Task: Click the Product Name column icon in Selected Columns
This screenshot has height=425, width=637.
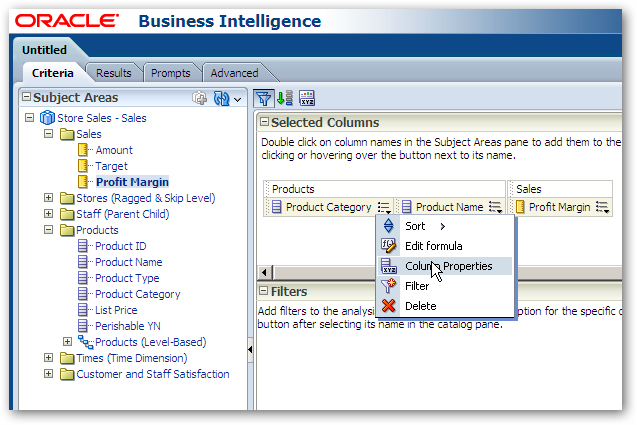Action: point(407,207)
